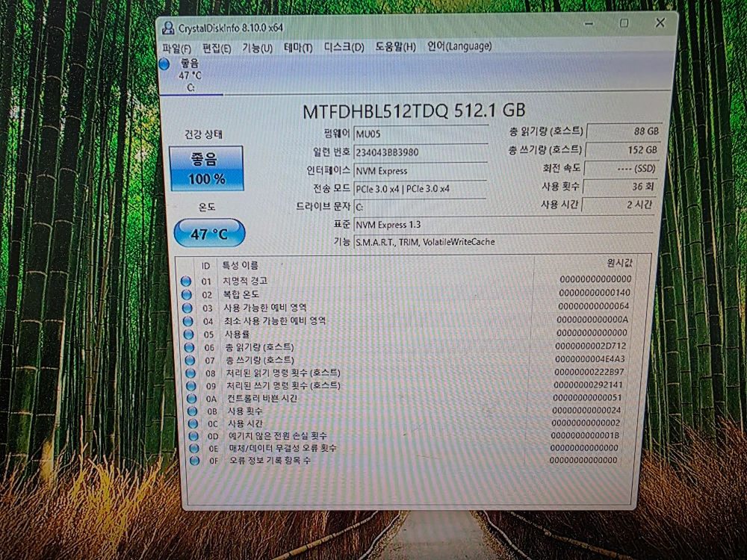This screenshot has height=560, width=747.
Task: Minimize the CrystalDiskInfo window
Action: click(x=589, y=24)
